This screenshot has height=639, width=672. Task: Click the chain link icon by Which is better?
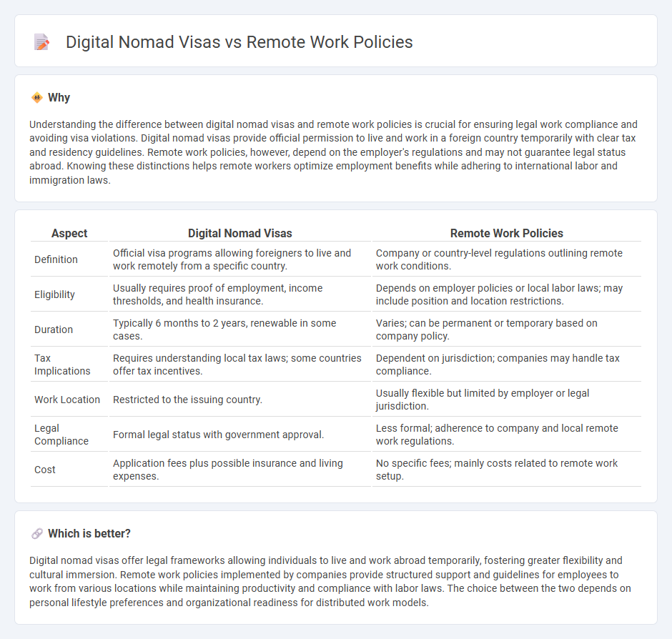click(37, 533)
